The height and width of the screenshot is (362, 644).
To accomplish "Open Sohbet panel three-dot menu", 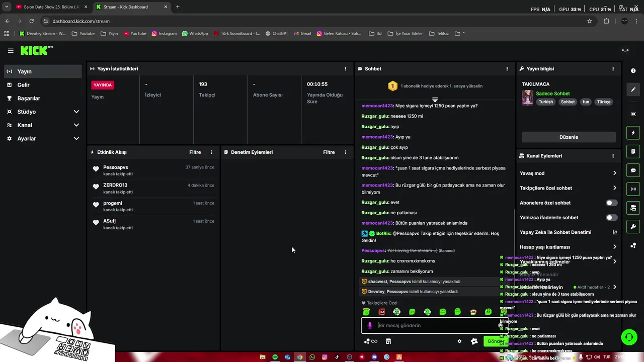I will point(507,69).
